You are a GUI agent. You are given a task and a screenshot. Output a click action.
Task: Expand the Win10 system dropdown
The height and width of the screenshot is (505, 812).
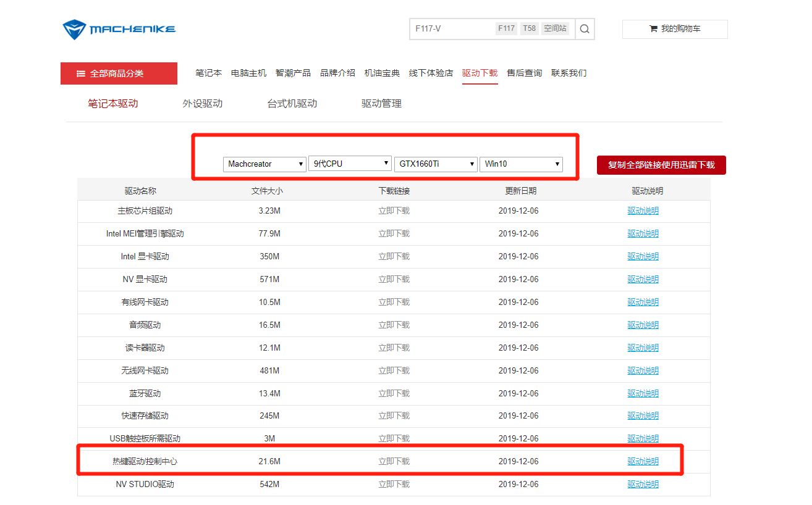click(x=521, y=164)
